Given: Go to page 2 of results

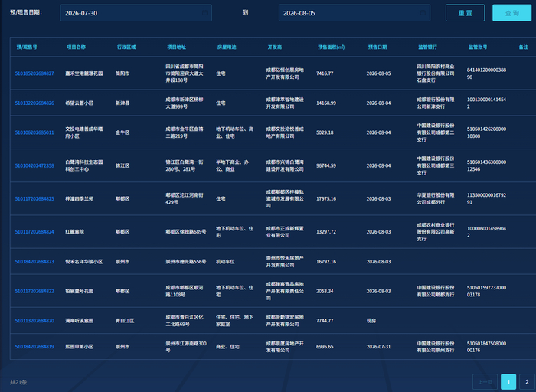Looking at the screenshot, I should [527, 382].
